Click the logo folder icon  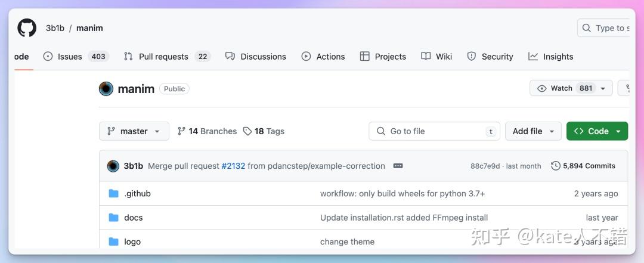[114, 242]
